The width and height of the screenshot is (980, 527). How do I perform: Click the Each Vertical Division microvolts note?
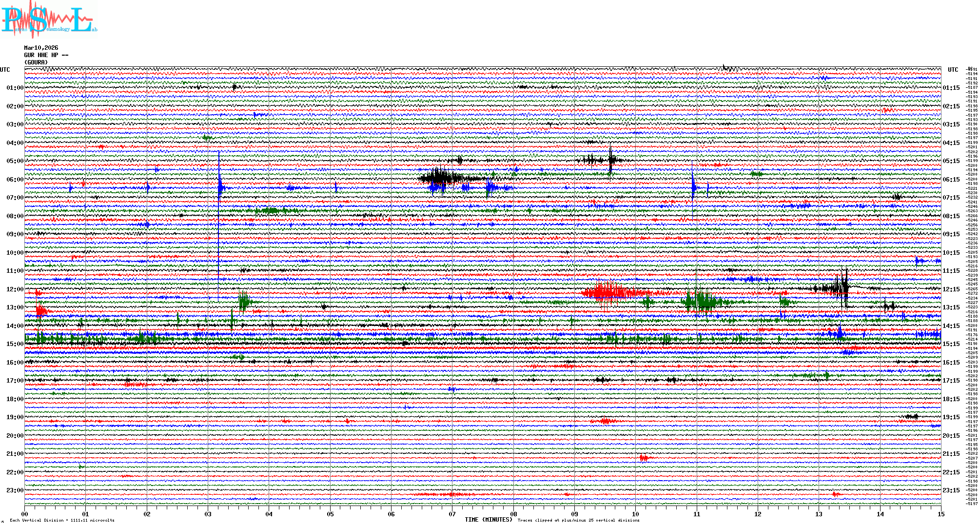62,520
